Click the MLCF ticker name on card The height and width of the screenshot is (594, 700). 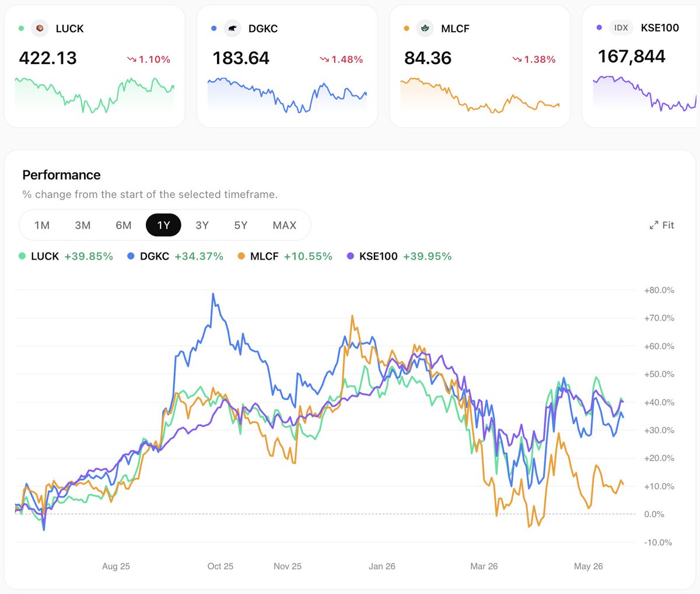tap(455, 29)
